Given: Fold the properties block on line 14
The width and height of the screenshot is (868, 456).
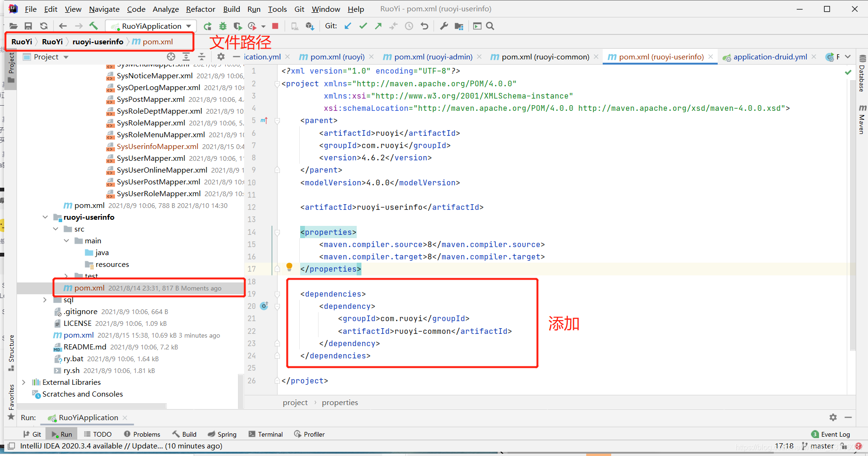Looking at the screenshot, I should [x=278, y=232].
